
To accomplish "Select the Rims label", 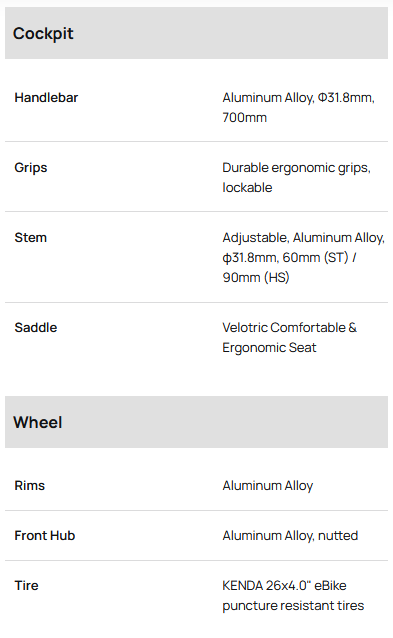I will pos(29,485).
